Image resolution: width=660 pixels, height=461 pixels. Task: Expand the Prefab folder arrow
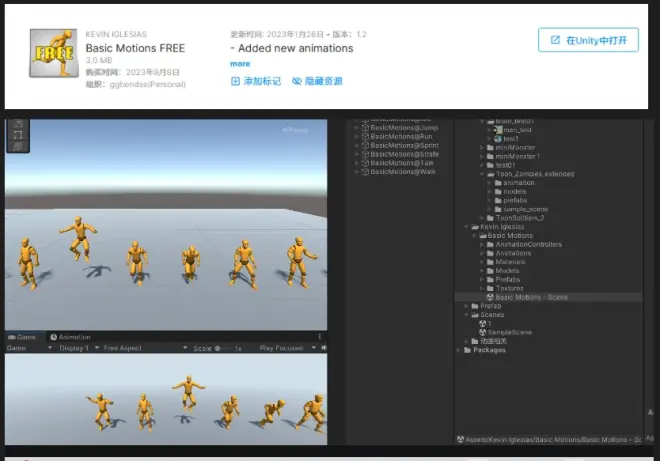click(x=466, y=306)
